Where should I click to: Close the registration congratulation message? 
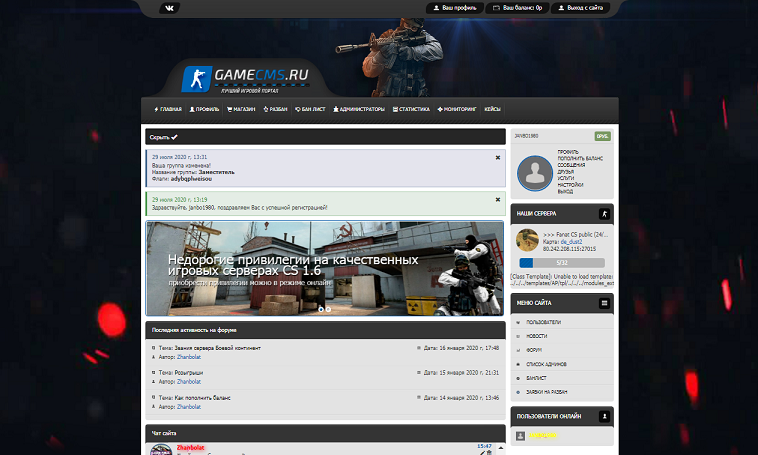point(497,200)
